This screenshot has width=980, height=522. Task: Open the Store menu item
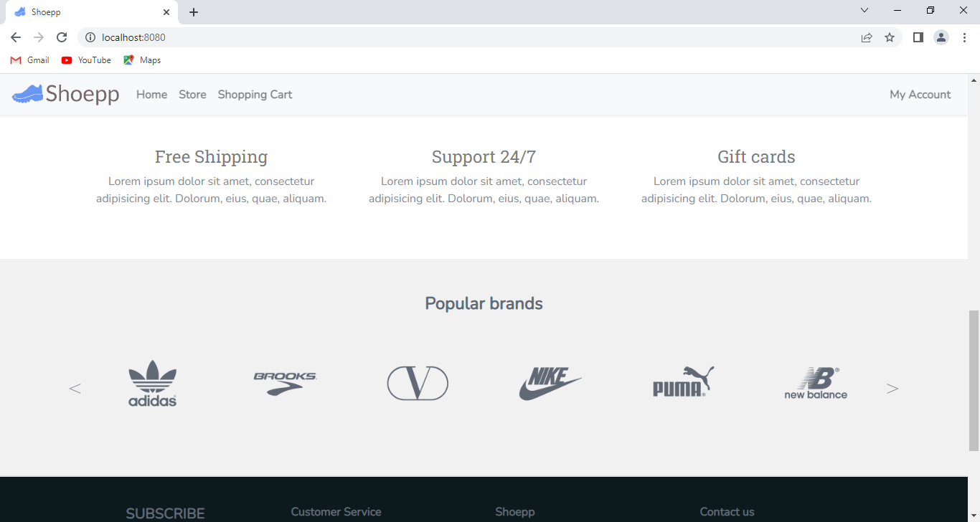[x=192, y=94]
